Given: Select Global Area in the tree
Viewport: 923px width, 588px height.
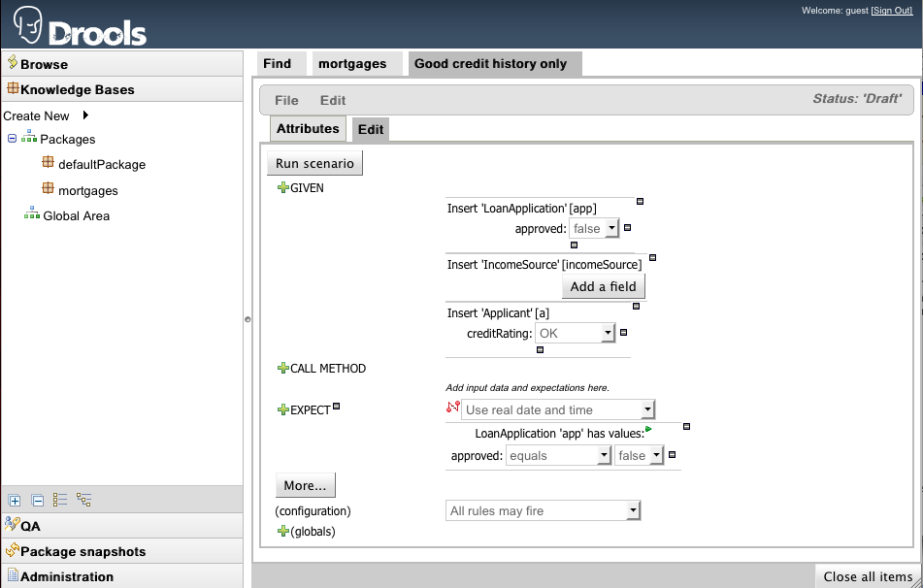Looking at the screenshot, I should (x=76, y=216).
